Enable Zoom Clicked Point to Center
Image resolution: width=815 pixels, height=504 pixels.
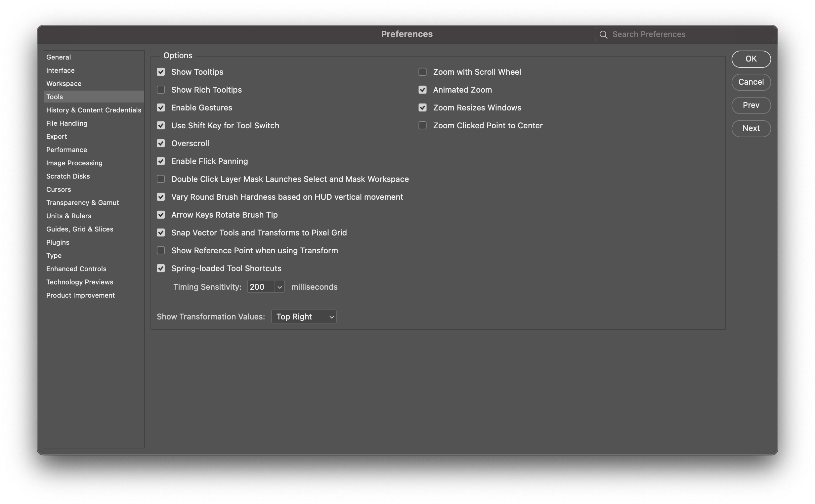pos(422,125)
